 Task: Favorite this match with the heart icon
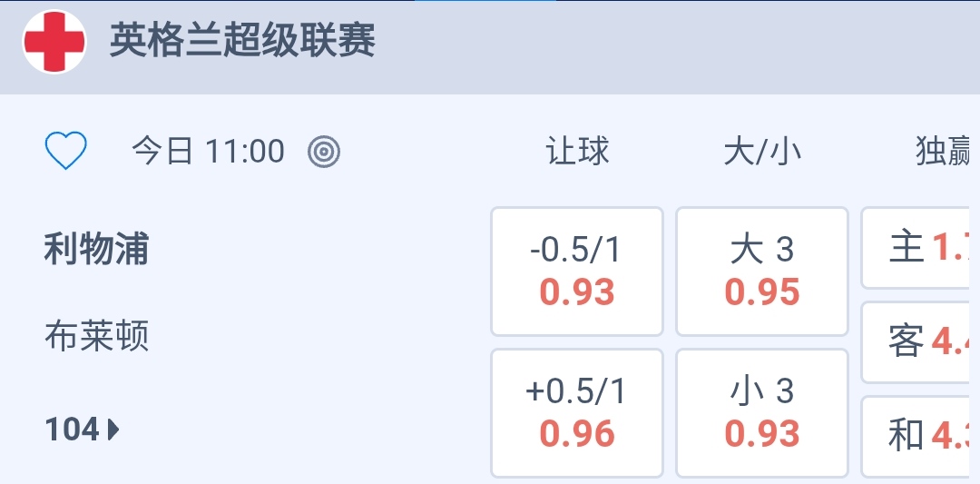click(66, 151)
